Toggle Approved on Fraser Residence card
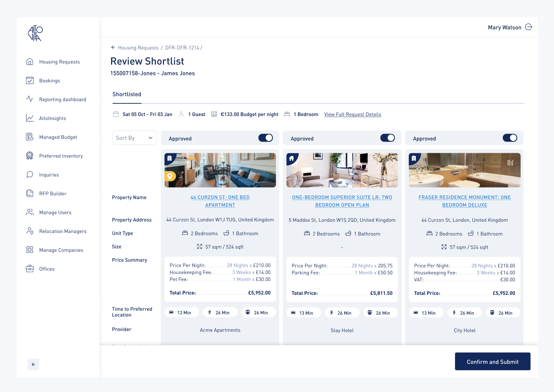 tap(510, 137)
